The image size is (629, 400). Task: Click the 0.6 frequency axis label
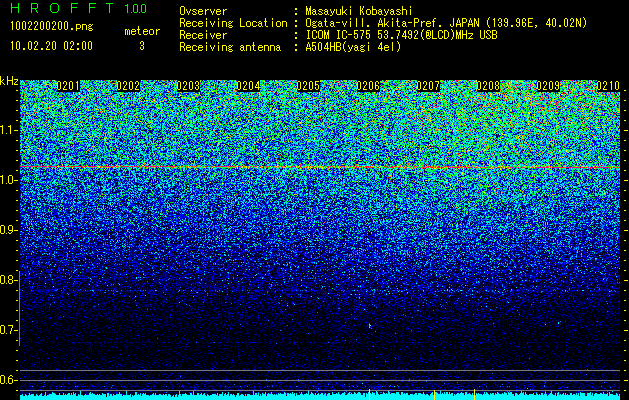(x=7, y=380)
